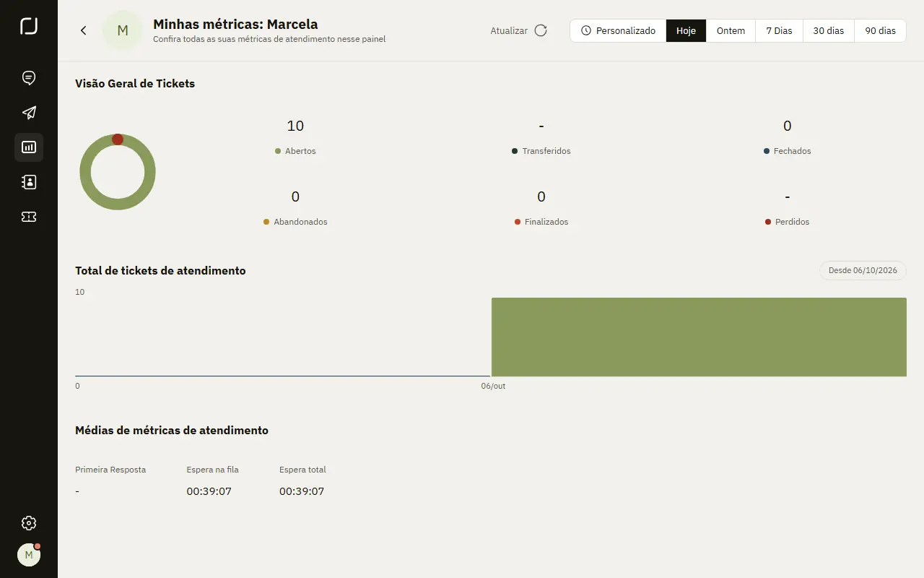Click the Transferidos legend label
This screenshot has width=924, height=578.
[x=546, y=151]
